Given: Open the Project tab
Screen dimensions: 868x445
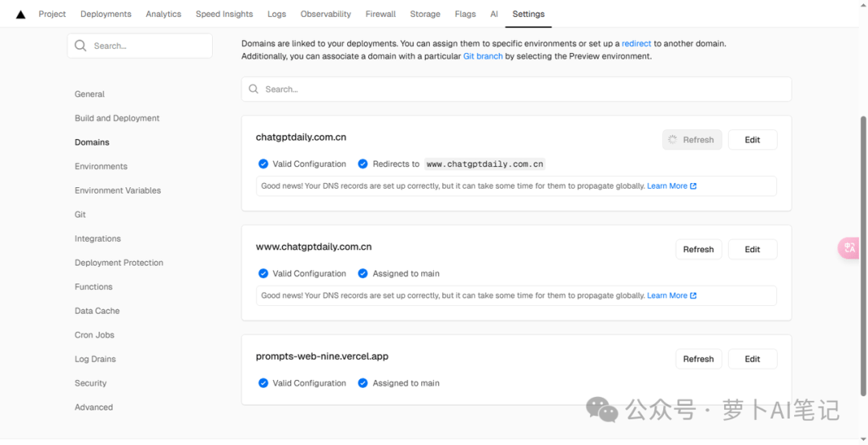Looking at the screenshot, I should (52, 14).
